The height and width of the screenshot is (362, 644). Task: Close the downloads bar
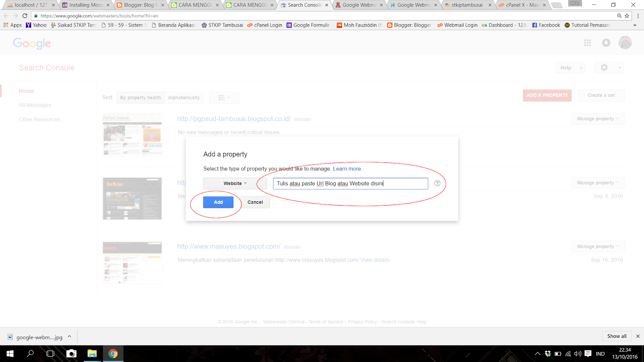point(638,336)
